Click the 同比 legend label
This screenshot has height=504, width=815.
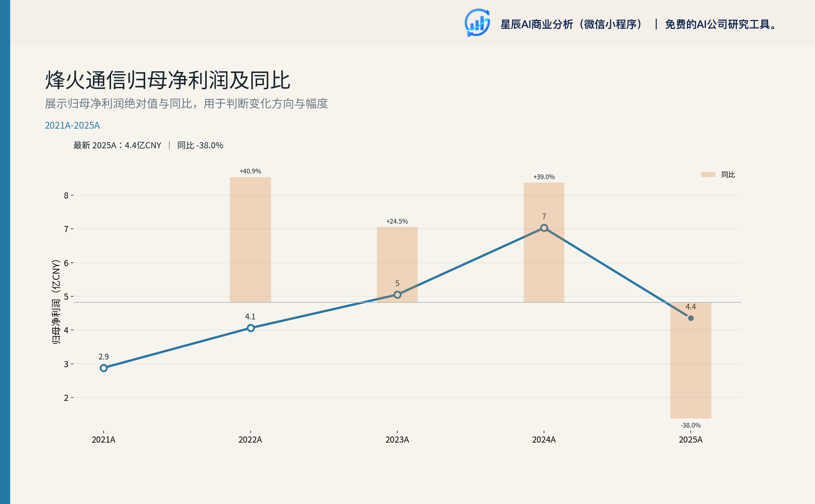click(x=728, y=174)
